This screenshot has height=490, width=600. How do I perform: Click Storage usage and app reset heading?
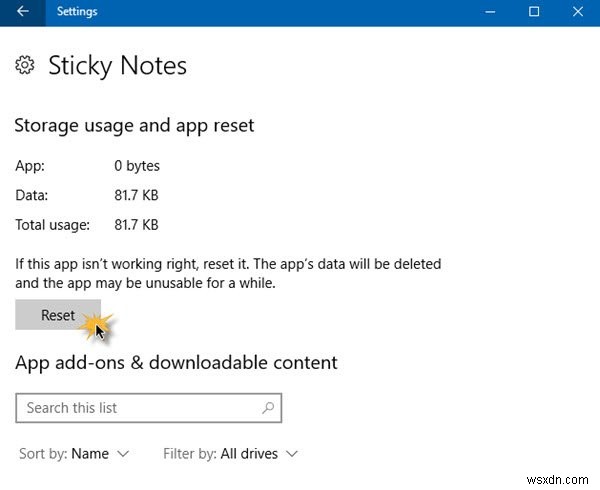(134, 126)
